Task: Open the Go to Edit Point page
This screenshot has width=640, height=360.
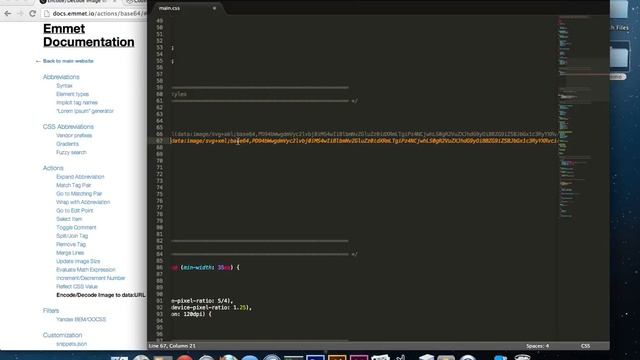Action: (x=75, y=211)
